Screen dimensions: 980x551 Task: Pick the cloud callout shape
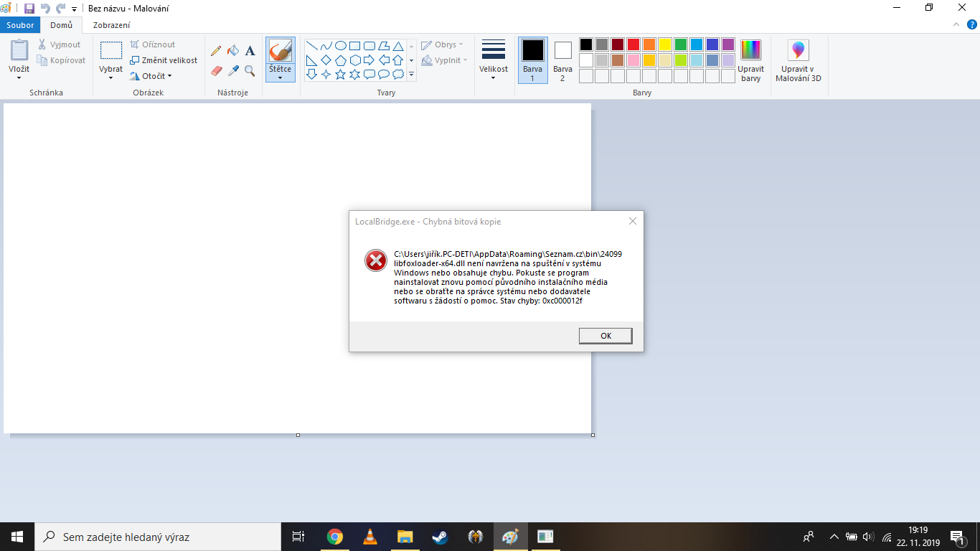tap(398, 74)
